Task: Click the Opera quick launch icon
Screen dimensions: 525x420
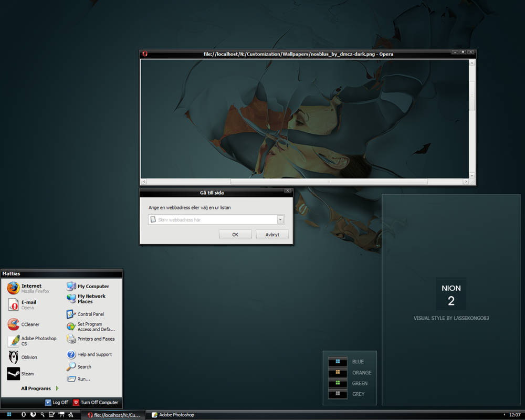Action: point(24,415)
